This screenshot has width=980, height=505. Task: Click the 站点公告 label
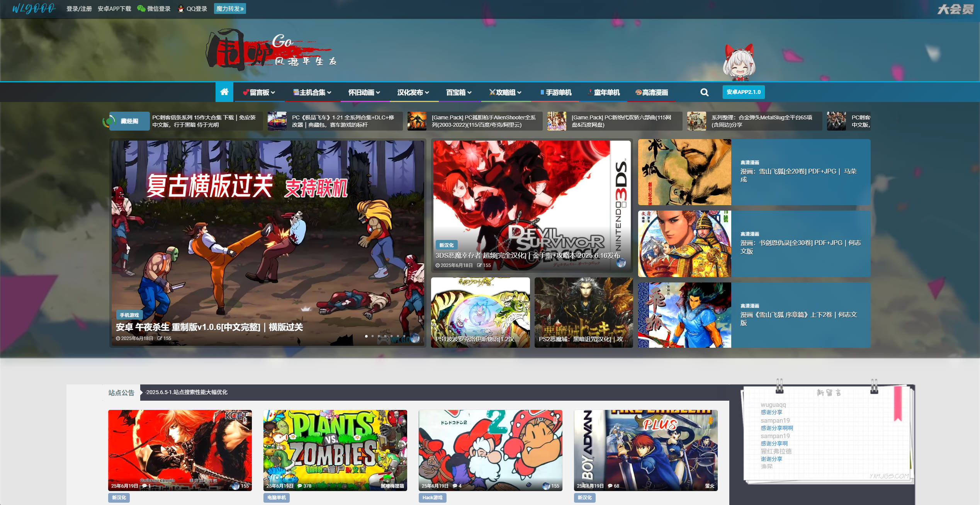[121, 393]
